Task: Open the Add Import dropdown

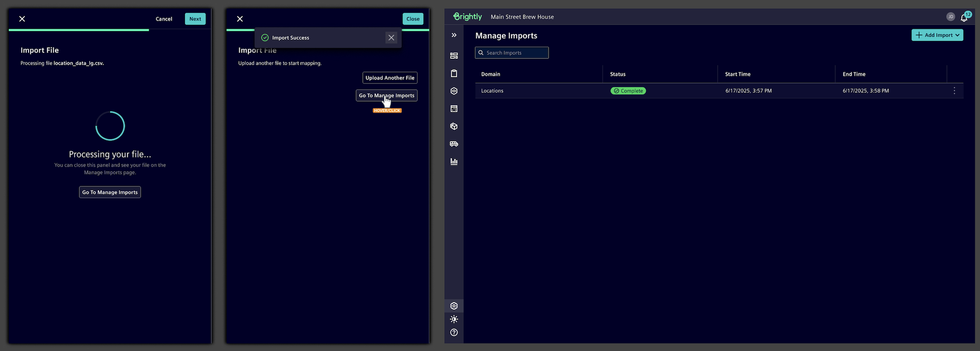Action: pos(937,35)
